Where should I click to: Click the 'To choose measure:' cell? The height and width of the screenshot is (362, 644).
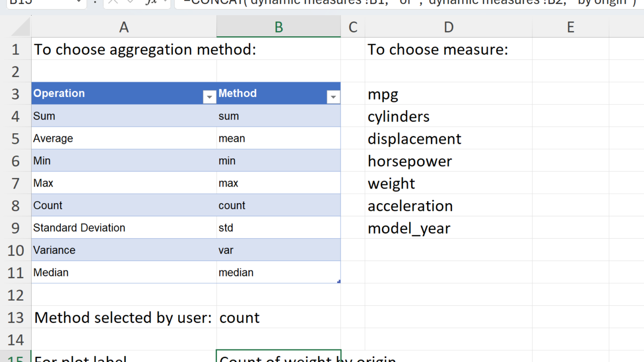coord(438,49)
